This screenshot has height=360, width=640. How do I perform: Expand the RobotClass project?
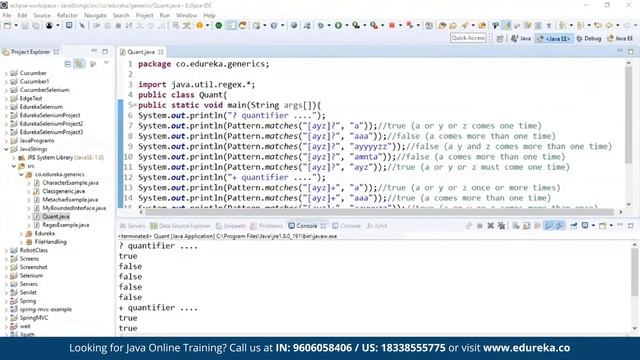click(6, 250)
